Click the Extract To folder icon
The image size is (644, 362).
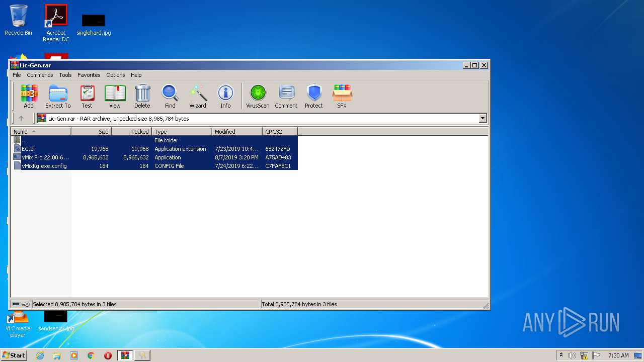pos(58,97)
